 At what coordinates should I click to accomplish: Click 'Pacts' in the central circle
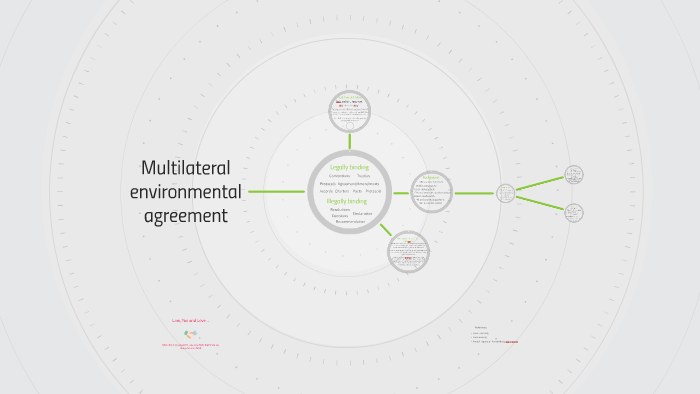point(357,191)
